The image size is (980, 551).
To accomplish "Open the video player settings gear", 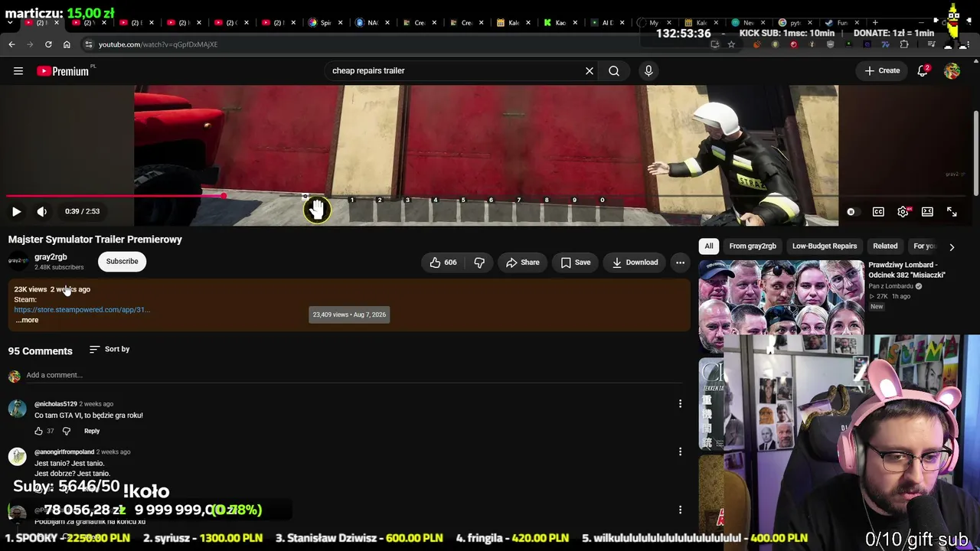I will [x=903, y=212].
